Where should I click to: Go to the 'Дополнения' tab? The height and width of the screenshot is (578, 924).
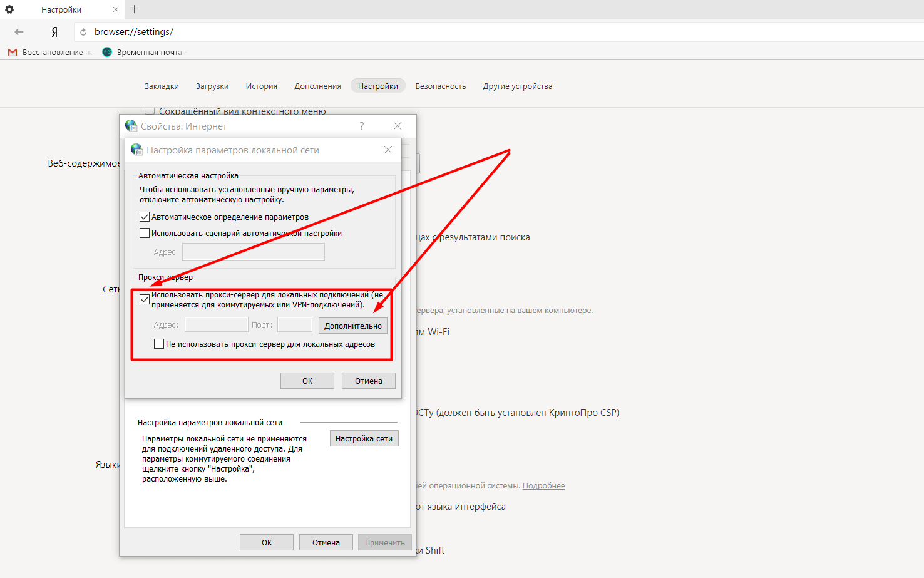point(317,86)
